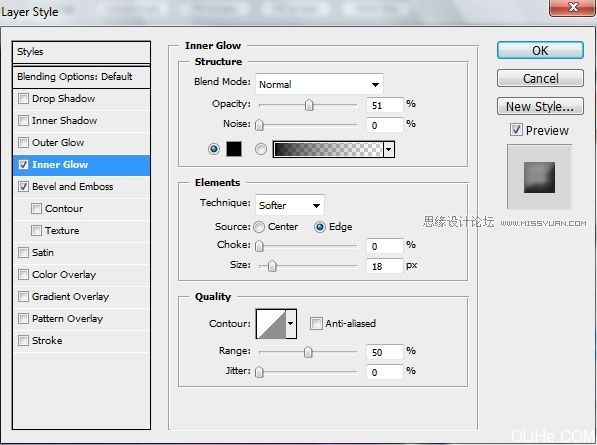Viewport: 597px width, 445px height.
Task: Select the Gradient Overlay label in the list
Action: (x=70, y=297)
